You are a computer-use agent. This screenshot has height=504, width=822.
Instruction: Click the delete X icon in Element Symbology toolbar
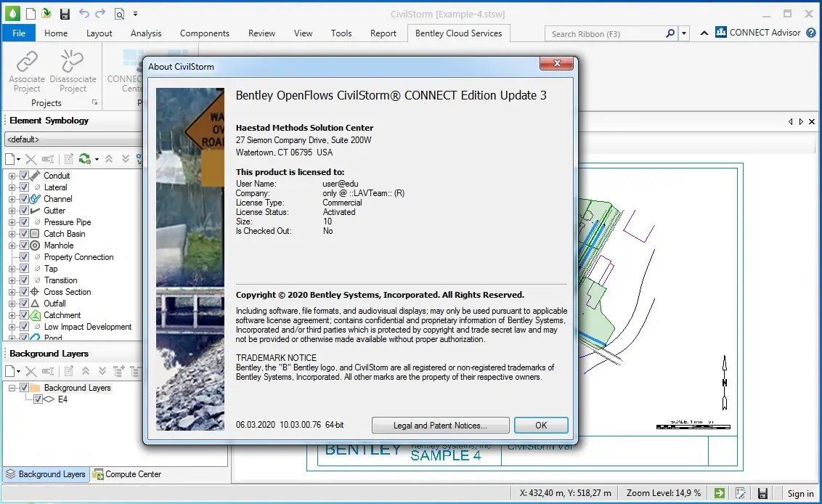tap(31, 159)
